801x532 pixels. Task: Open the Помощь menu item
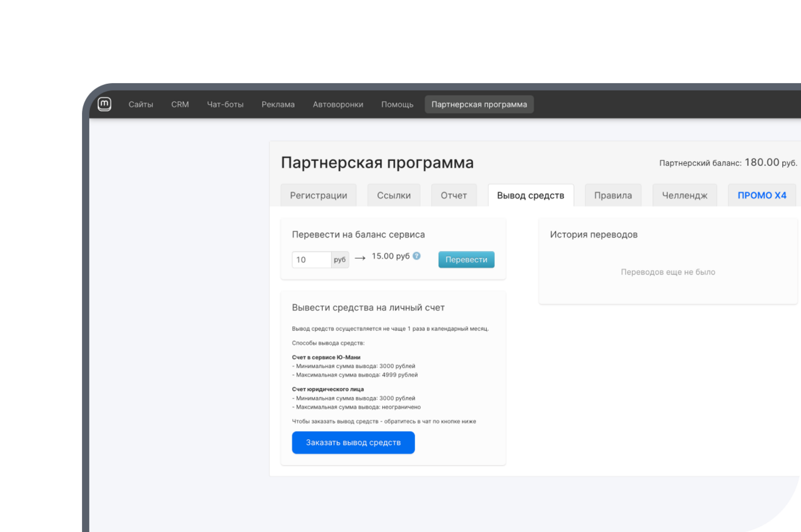(397, 104)
